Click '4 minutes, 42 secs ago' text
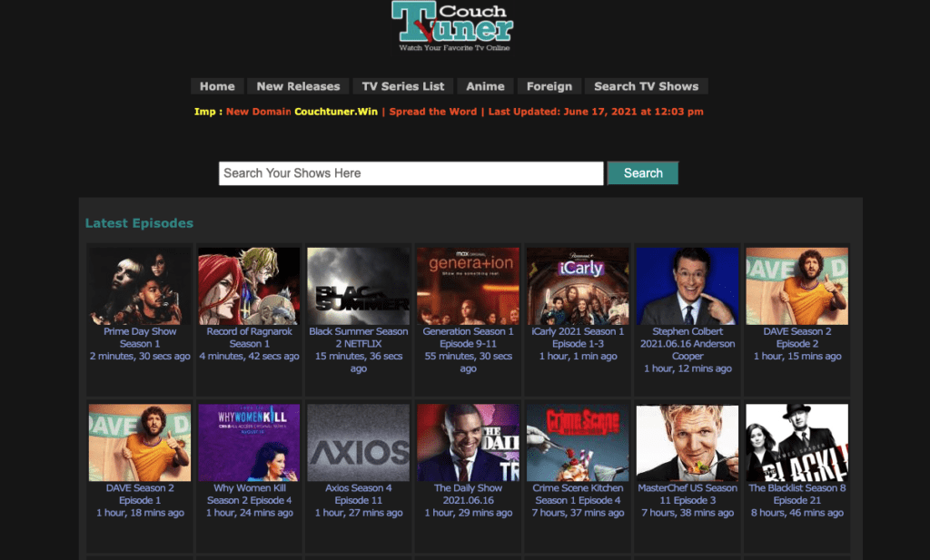Image resolution: width=930 pixels, height=560 pixels. 249,356
